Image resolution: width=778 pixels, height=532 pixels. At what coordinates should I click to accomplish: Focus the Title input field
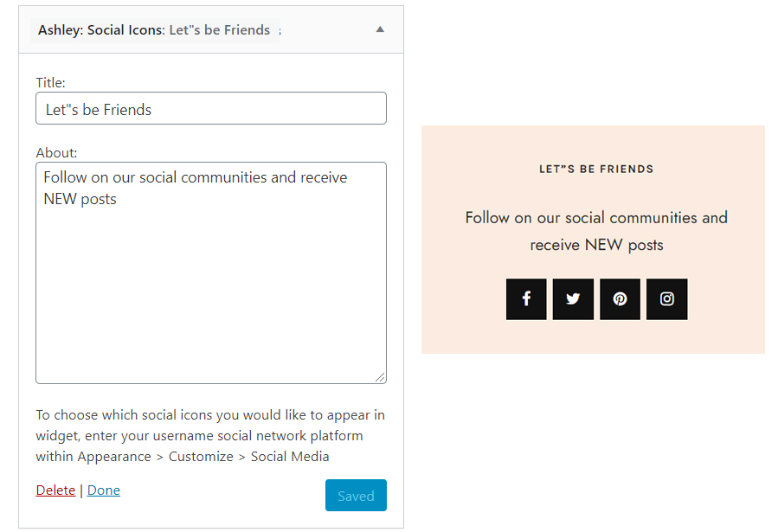[x=210, y=109]
